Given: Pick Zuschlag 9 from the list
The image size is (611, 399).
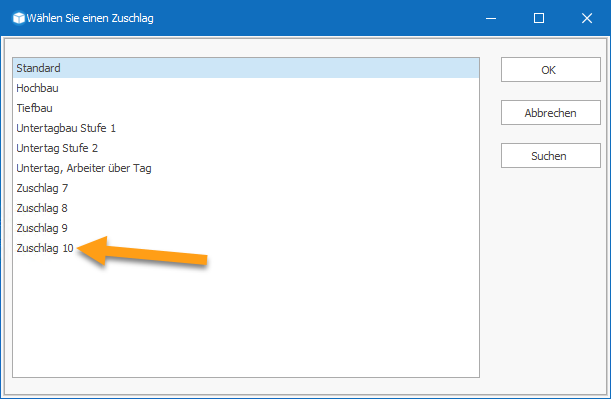Looking at the screenshot, I should [246, 228].
